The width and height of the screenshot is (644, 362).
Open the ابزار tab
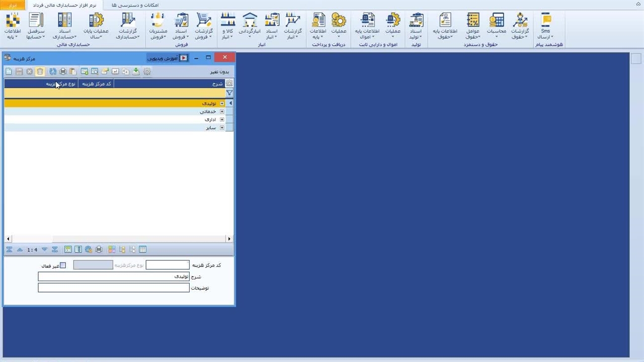tap(13, 5)
